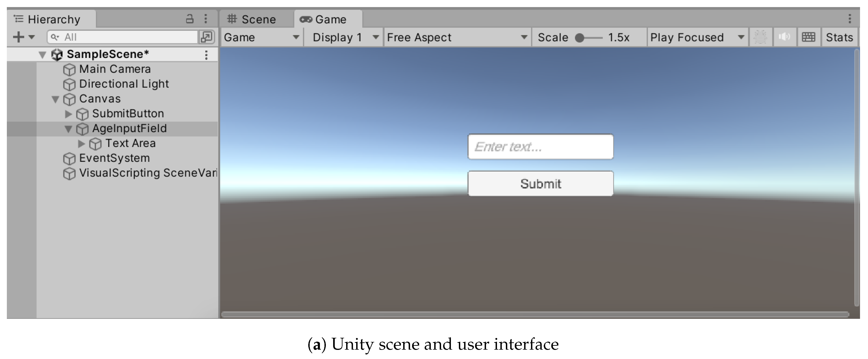868x359 pixels.
Task: Open SampleScene options three-dot menu
Action: click(206, 55)
